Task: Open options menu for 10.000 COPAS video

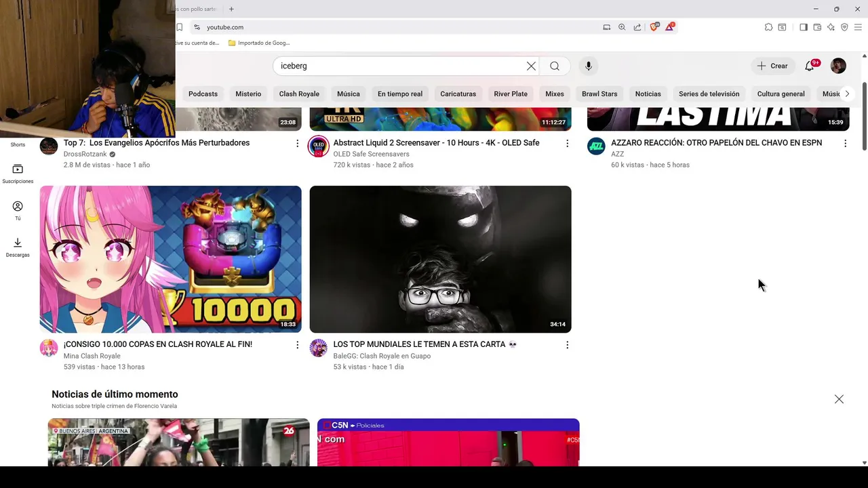Action: pyautogui.click(x=297, y=344)
